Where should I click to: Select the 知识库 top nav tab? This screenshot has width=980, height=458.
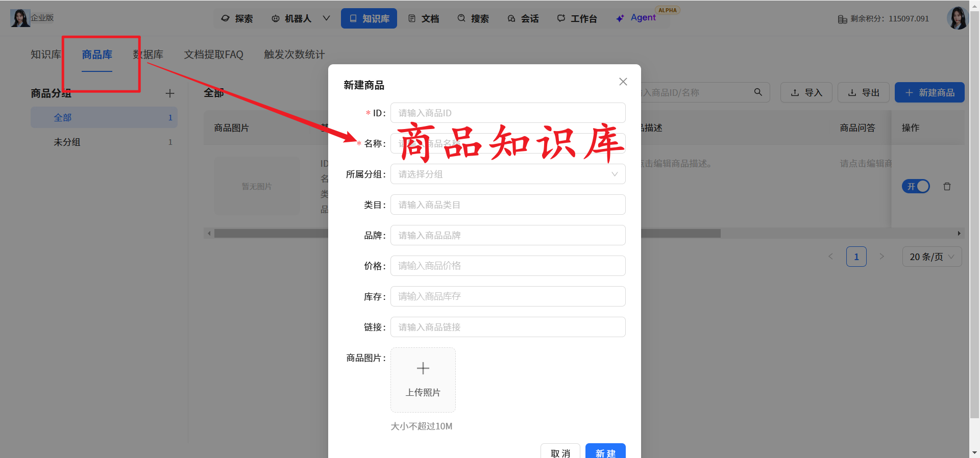pos(369,18)
